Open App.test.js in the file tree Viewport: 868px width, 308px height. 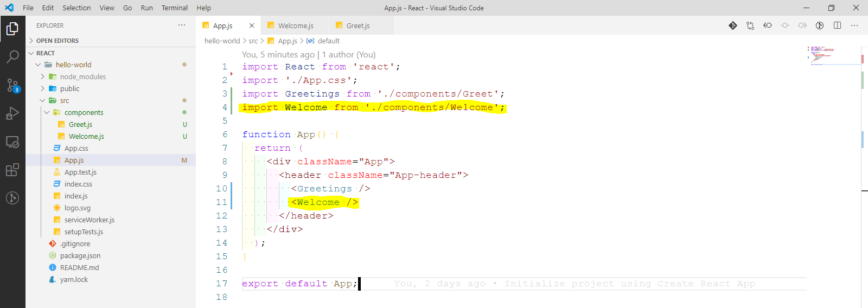point(80,172)
